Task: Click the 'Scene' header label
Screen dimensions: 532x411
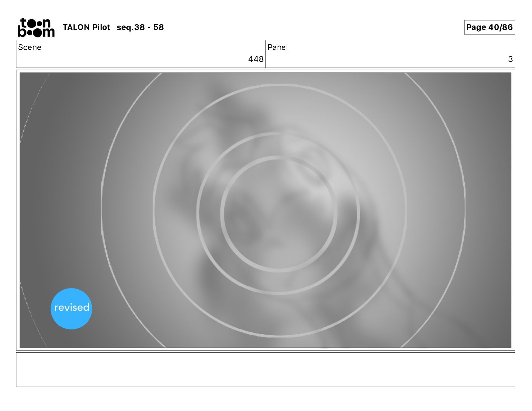Action: pyautogui.click(x=30, y=47)
